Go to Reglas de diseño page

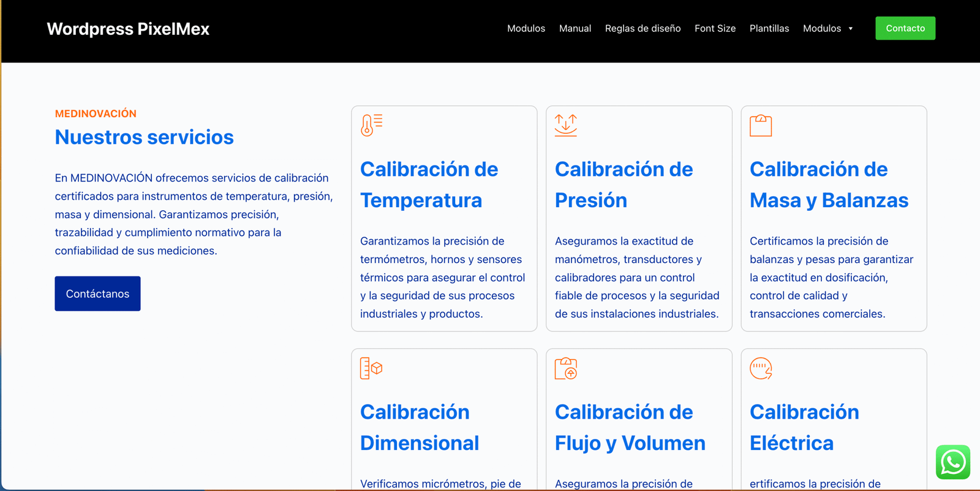[x=643, y=29]
